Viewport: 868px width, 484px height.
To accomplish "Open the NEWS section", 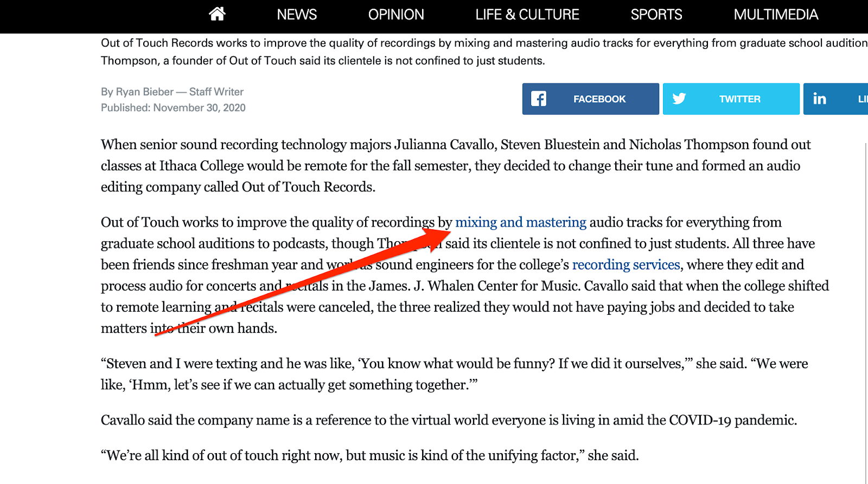I will coord(297,15).
